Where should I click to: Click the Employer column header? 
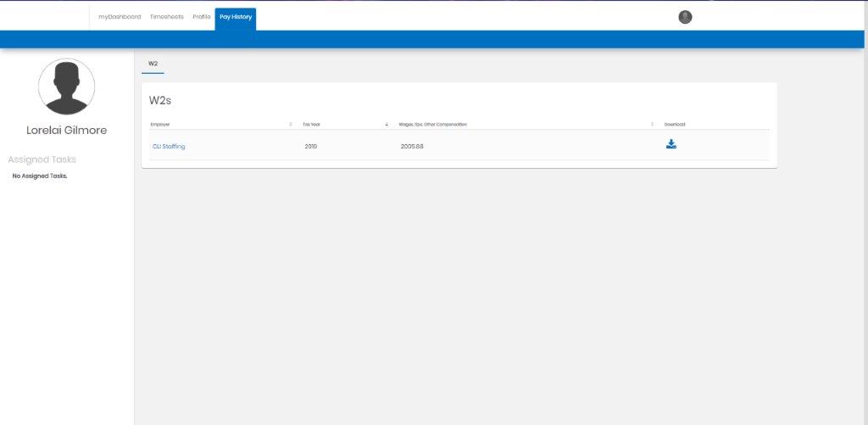(x=160, y=125)
